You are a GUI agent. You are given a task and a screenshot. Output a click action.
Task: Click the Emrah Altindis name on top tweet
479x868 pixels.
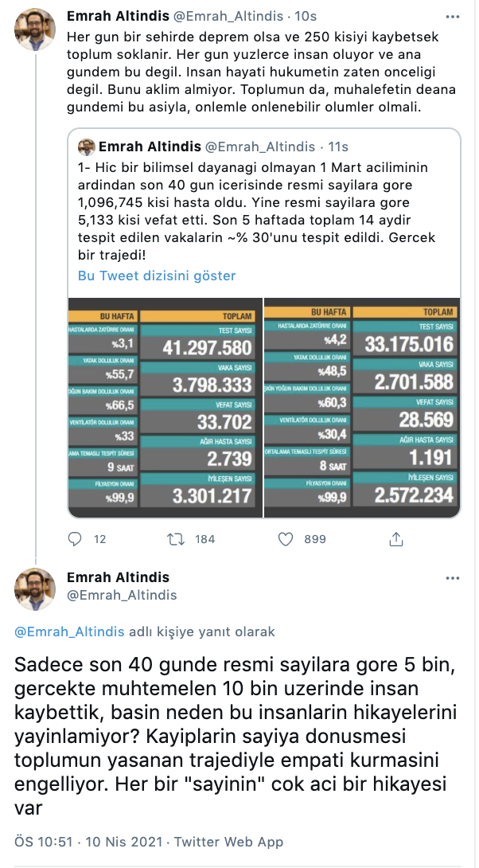[118, 16]
